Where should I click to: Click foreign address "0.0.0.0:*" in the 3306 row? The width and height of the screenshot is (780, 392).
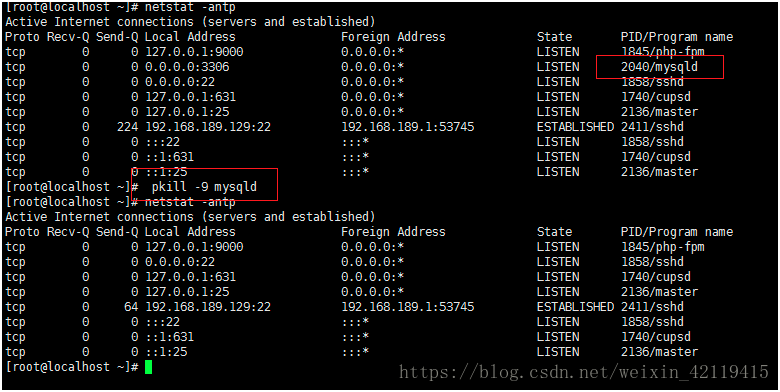[x=373, y=67]
